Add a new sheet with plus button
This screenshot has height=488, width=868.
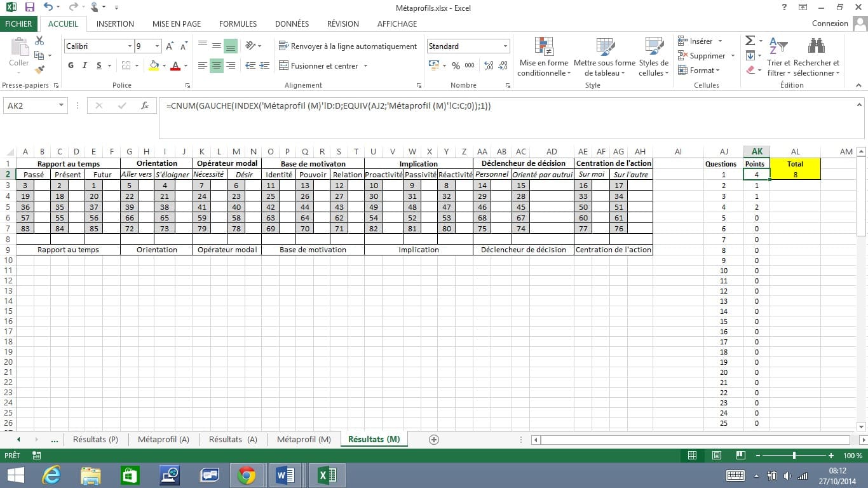[434, 439]
